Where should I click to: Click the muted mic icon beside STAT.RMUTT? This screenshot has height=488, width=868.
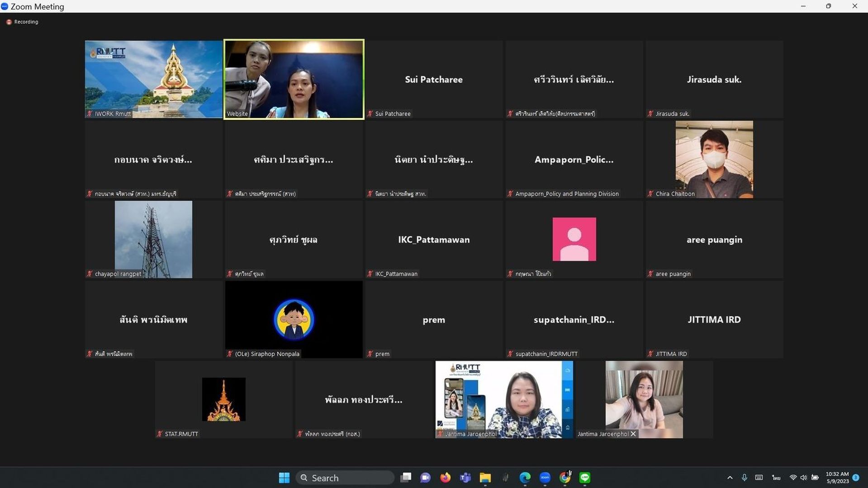coord(160,434)
